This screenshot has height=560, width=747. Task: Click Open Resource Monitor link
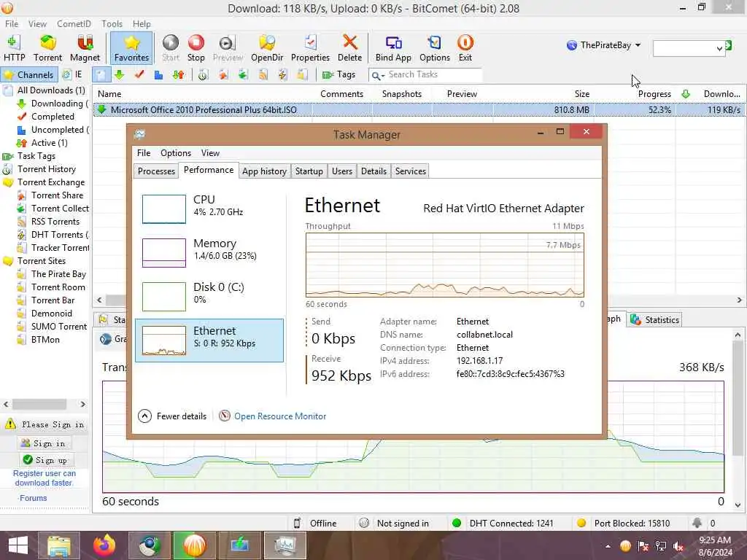pos(280,416)
